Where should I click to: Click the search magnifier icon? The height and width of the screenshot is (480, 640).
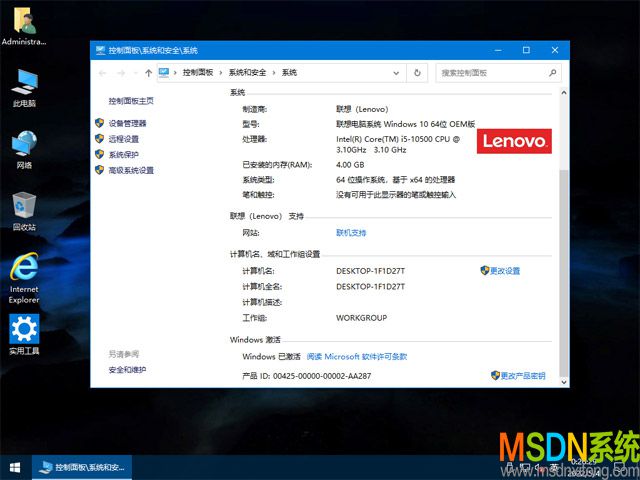[553, 73]
